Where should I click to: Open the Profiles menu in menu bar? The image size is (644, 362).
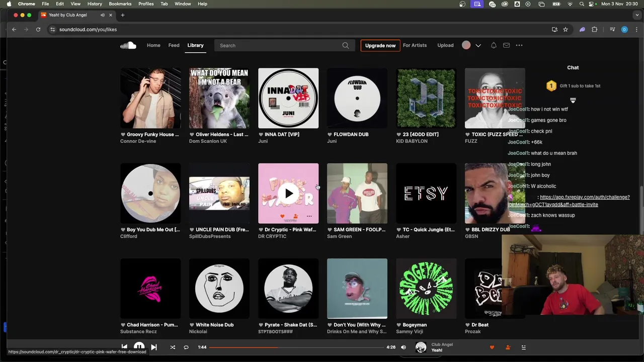146,4
